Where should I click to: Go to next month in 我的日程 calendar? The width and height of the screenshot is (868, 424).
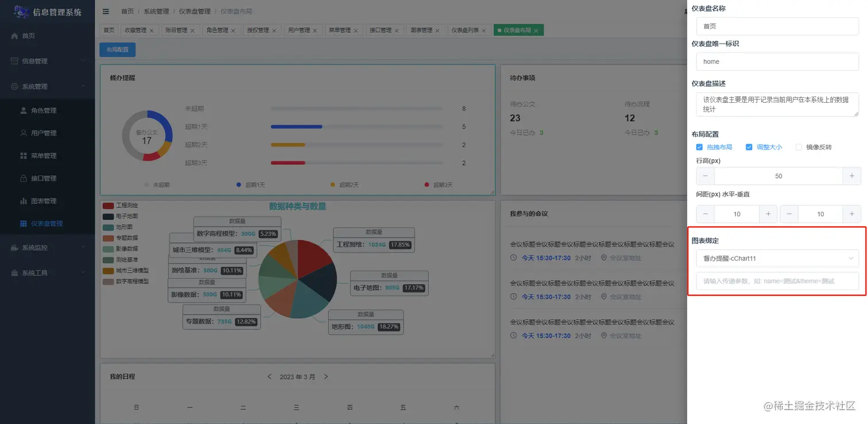[326, 377]
